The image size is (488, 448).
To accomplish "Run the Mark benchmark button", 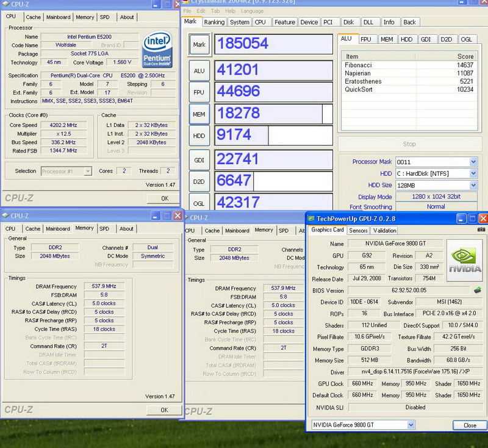I will tap(199, 45).
